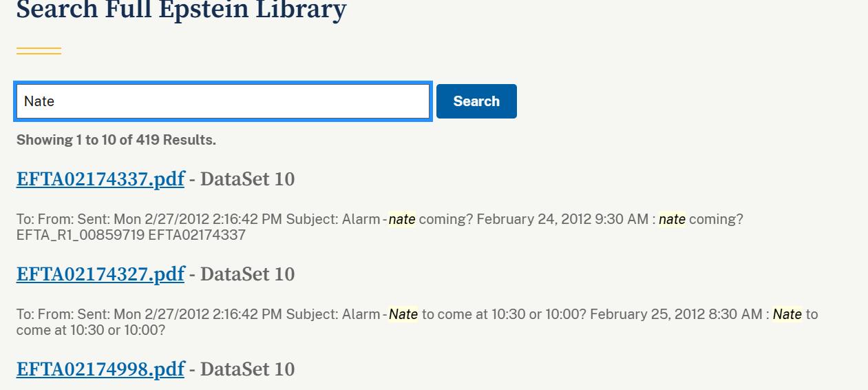The image size is (868, 390).
Task: Click the "Showing 1 to 10 of 419 Results" text
Action: pyautogui.click(x=116, y=140)
